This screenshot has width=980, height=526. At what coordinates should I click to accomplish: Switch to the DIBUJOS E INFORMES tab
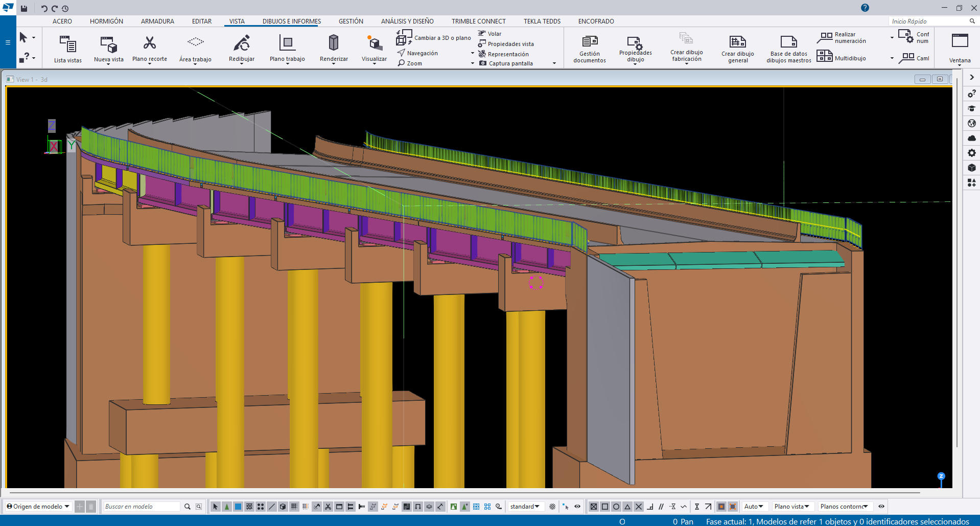coord(292,21)
